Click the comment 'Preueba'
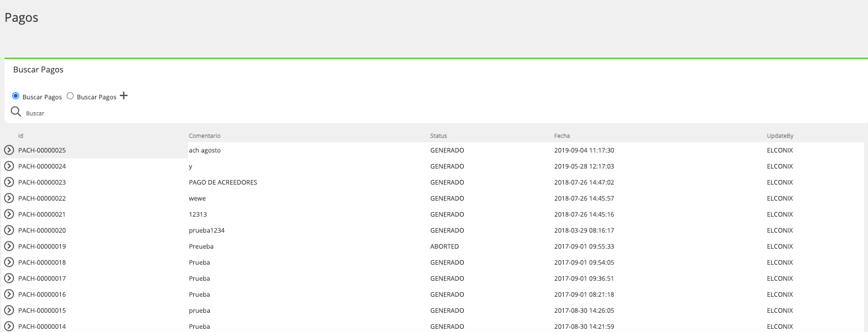 click(x=201, y=246)
